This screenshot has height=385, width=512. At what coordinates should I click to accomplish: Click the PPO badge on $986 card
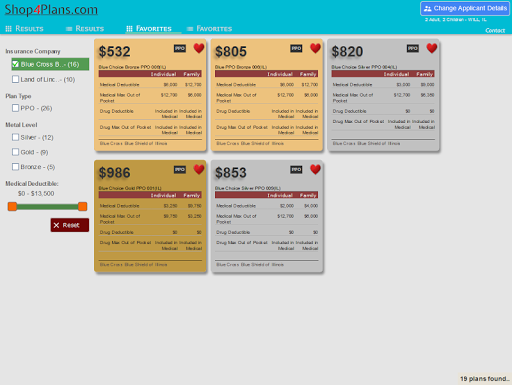click(x=180, y=170)
